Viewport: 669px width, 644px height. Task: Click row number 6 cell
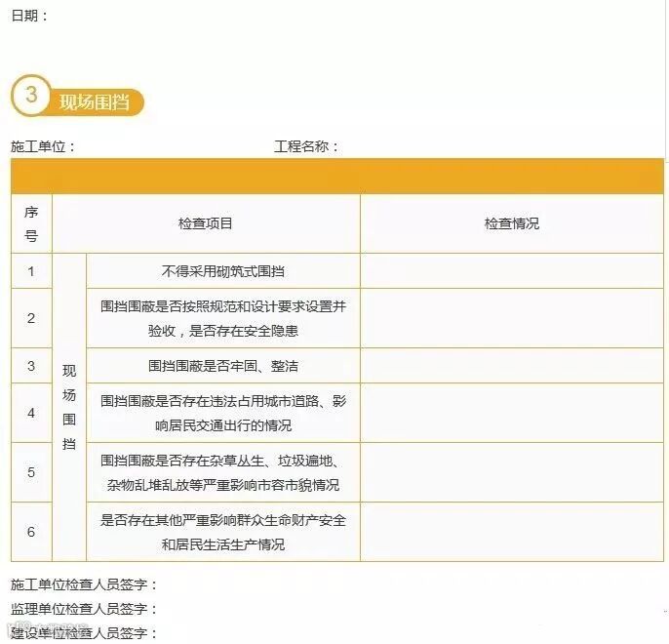[x=31, y=532]
